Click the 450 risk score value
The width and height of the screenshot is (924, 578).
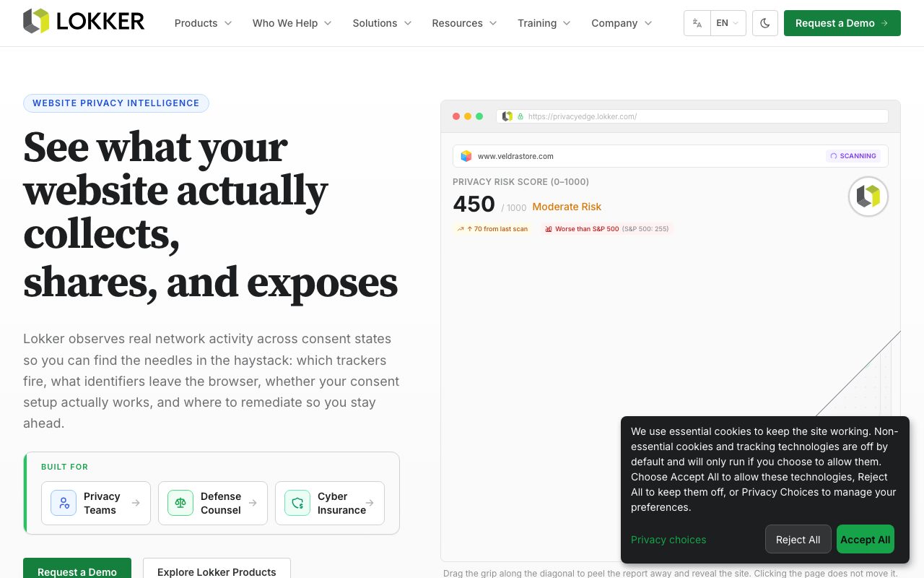(x=474, y=204)
